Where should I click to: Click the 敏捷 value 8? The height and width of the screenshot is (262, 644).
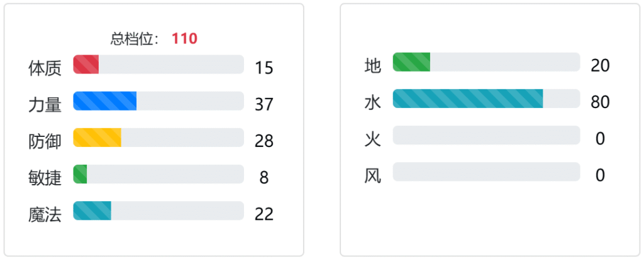[x=264, y=177]
